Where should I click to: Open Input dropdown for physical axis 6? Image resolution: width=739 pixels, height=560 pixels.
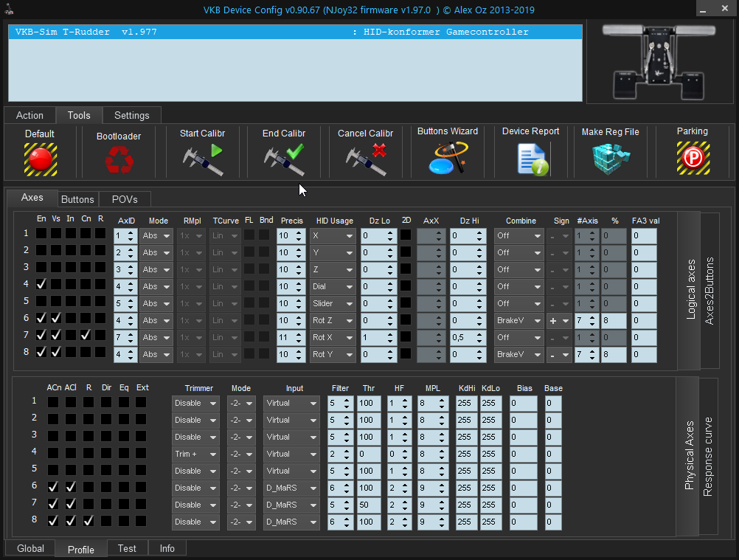[x=291, y=488]
